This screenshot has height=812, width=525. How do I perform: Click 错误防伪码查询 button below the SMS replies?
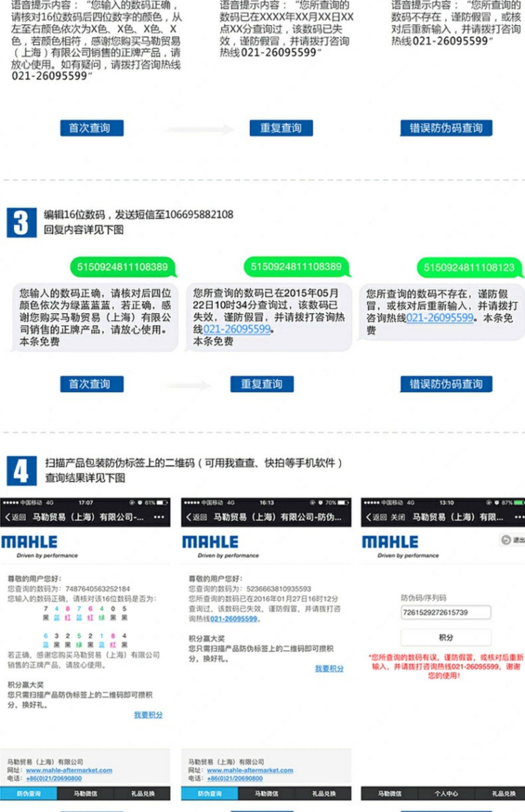tap(446, 384)
